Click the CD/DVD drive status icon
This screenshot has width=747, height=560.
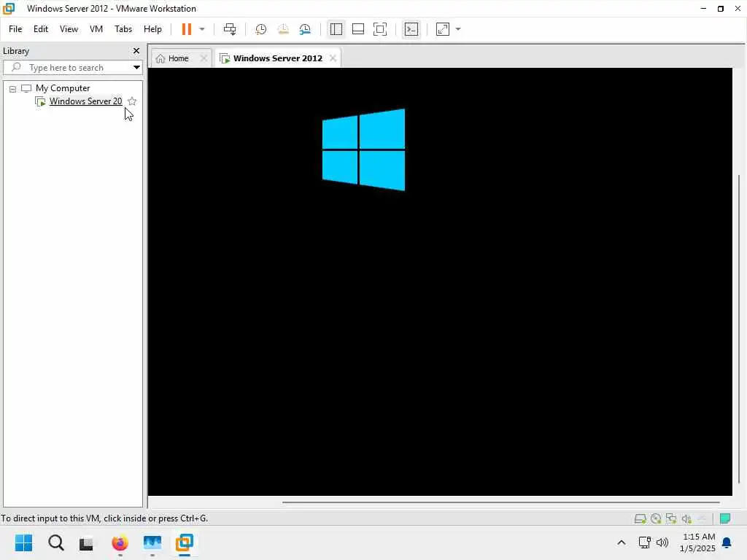click(x=656, y=518)
